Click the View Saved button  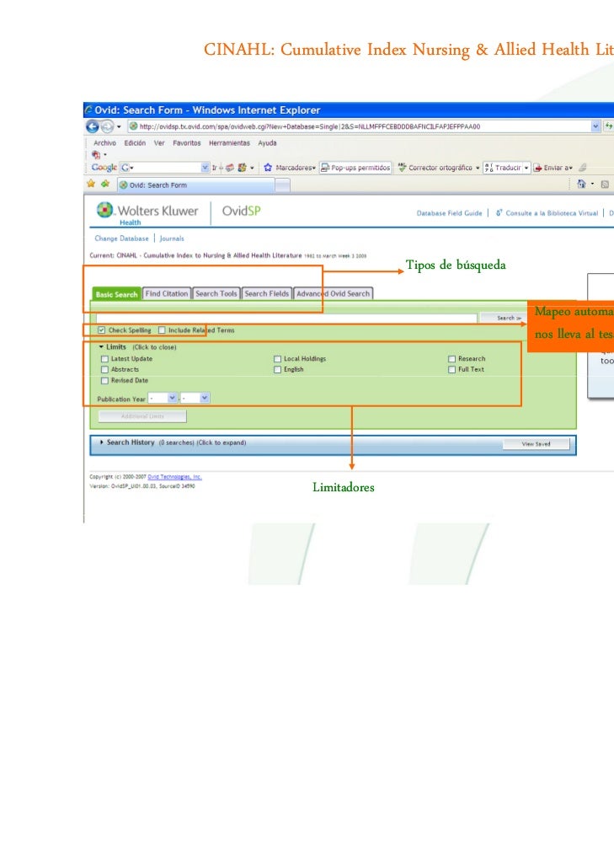536,444
